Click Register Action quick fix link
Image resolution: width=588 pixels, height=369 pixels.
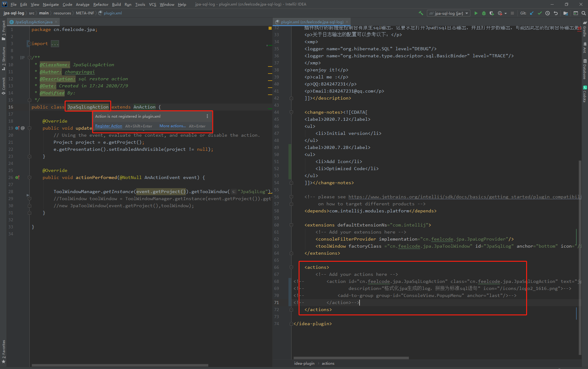108,126
